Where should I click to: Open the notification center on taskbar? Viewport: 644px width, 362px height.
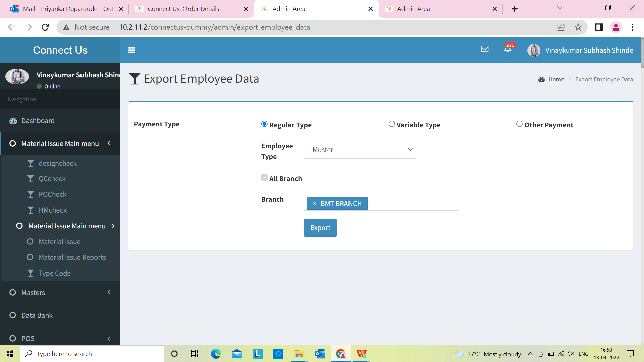click(630, 354)
